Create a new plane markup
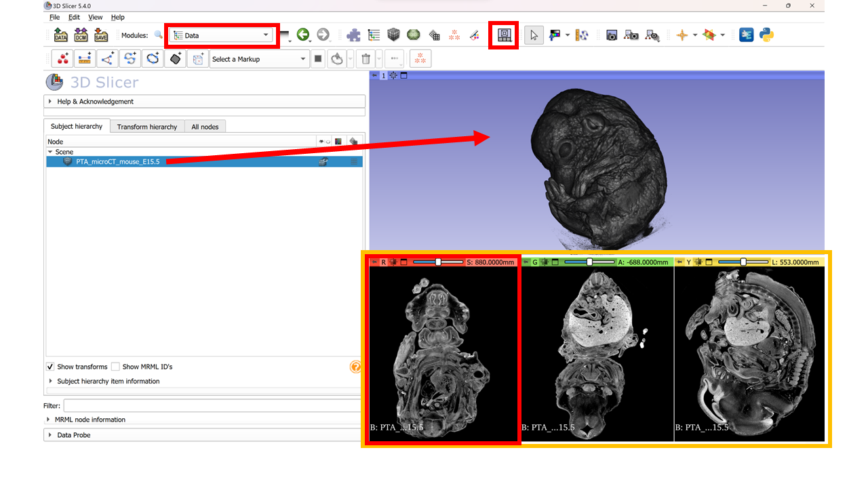The width and height of the screenshot is (868, 488). 175,59
